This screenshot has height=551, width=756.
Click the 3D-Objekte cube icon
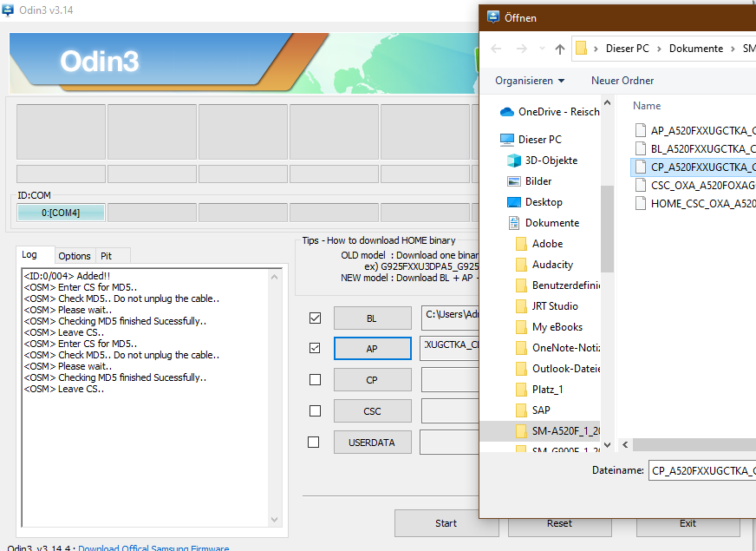[x=514, y=161]
